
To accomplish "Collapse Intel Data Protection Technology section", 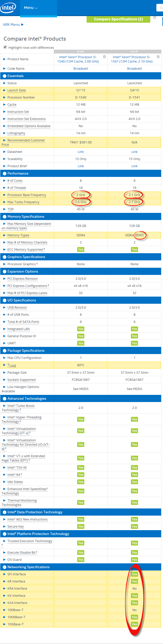I will [5, 512].
